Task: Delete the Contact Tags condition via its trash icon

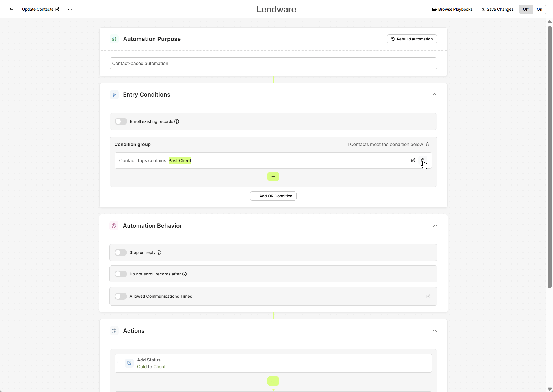Action: click(423, 160)
